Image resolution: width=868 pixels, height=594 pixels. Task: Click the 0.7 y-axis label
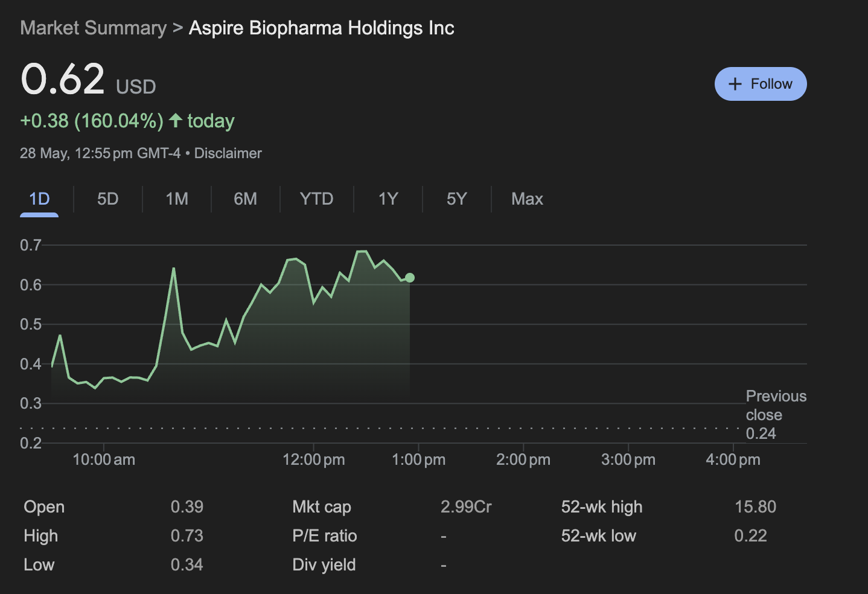coord(31,245)
